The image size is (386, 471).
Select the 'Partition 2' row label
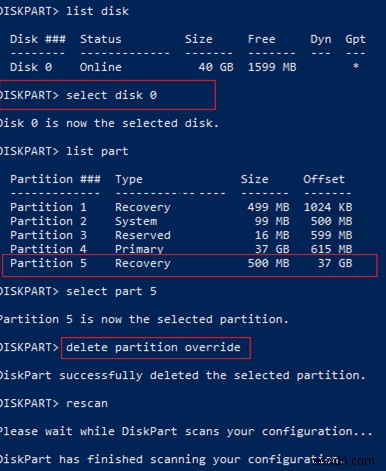(48, 221)
